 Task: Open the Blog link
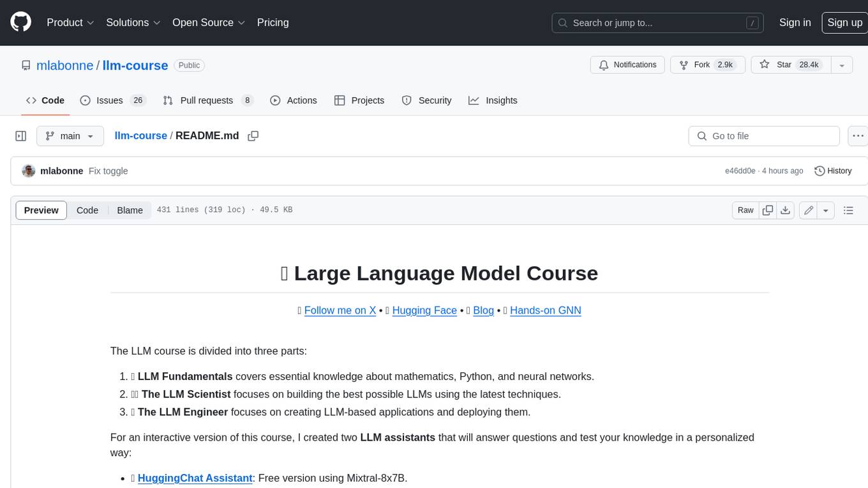click(483, 310)
